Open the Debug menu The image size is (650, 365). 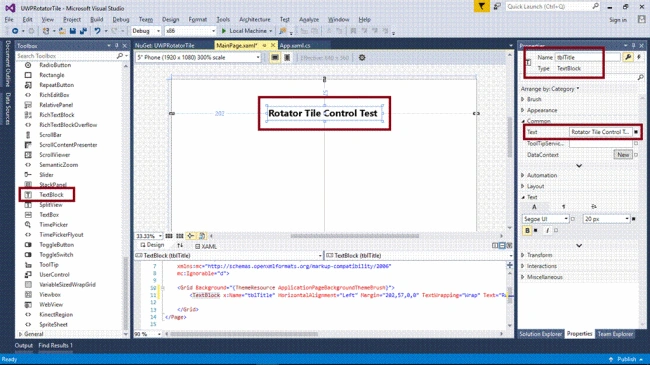121,19
